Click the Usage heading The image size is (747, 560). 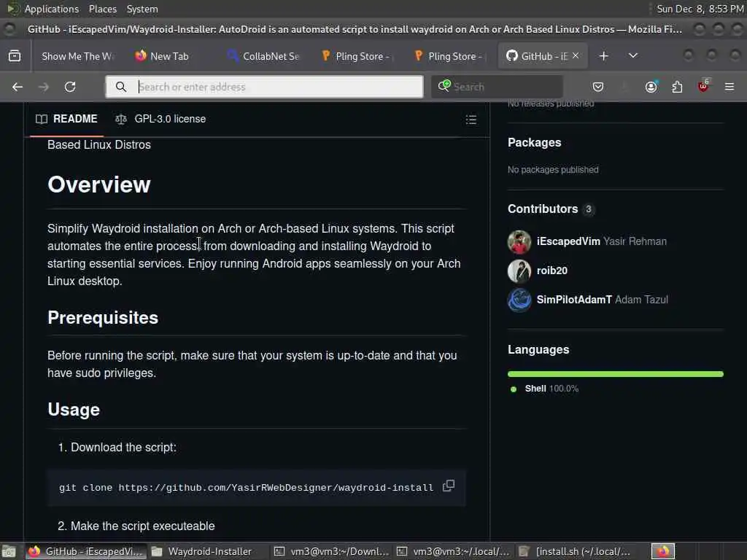pos(74,410)
